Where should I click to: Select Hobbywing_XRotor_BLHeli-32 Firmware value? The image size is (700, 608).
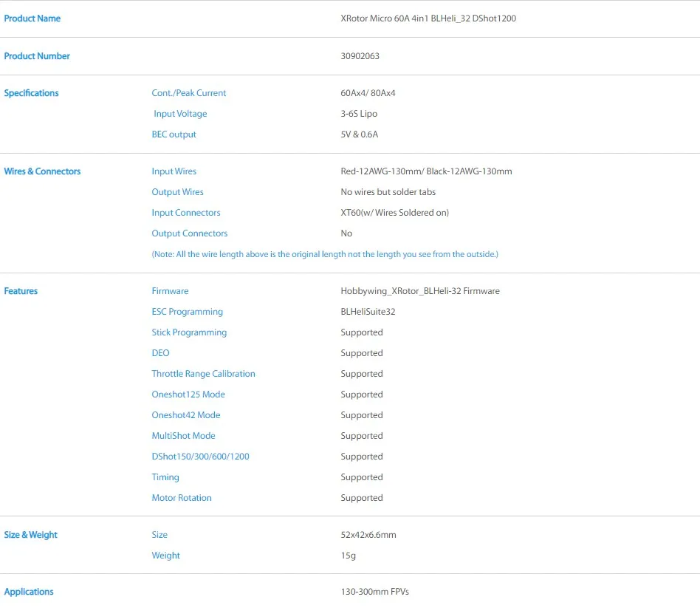420,291
